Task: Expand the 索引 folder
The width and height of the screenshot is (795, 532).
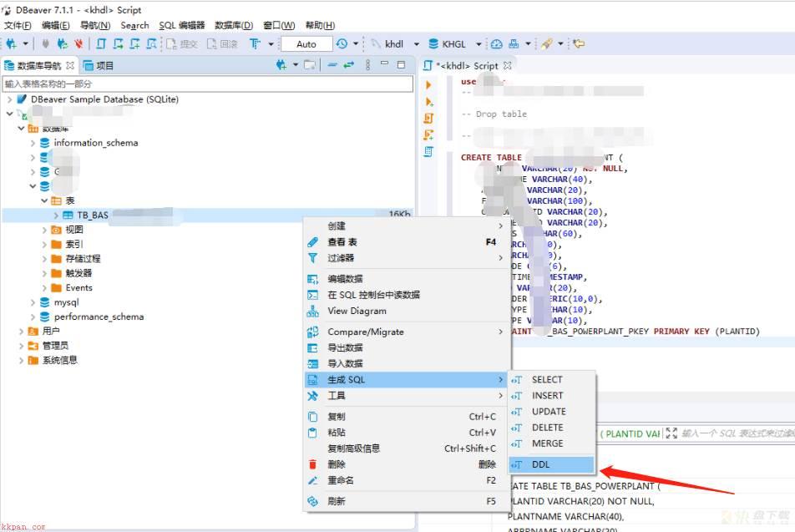Action: click(44, 245)
